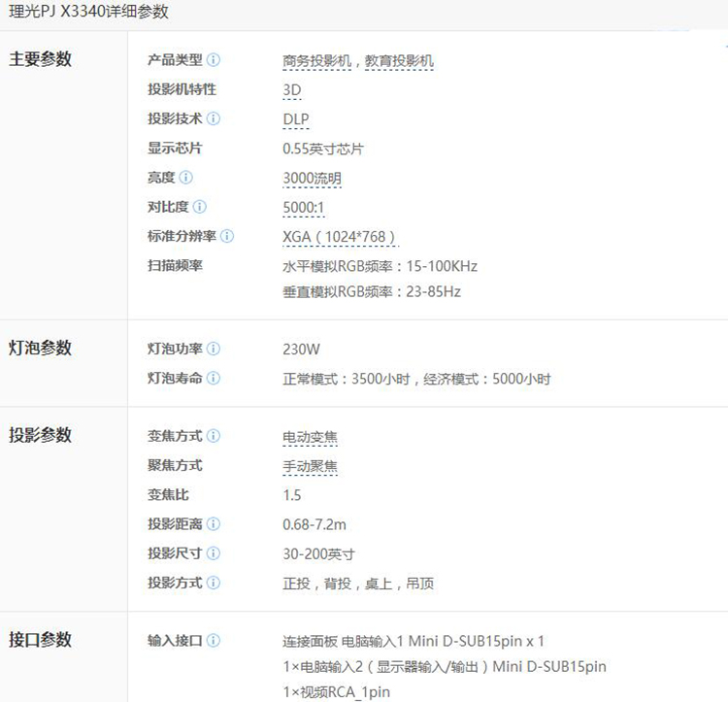
Task: Click the info icon next to 投影技术
Action: coord(214,118)
